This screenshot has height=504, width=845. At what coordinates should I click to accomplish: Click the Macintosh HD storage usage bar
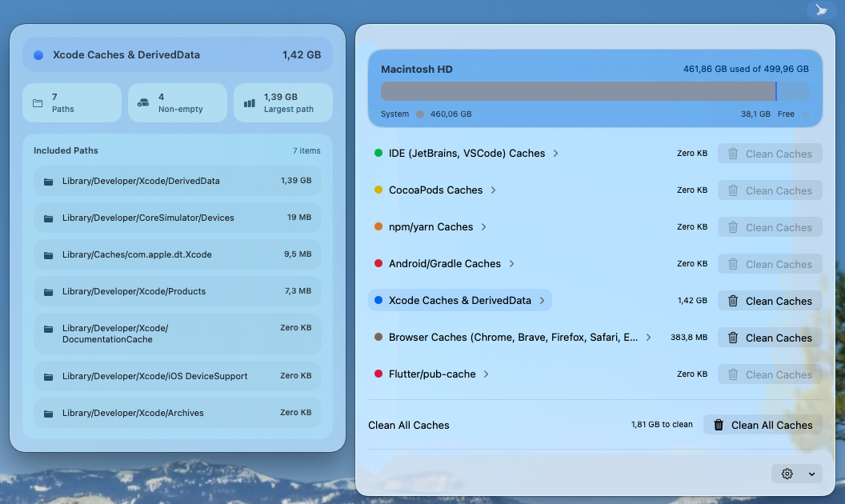(595, 91)
